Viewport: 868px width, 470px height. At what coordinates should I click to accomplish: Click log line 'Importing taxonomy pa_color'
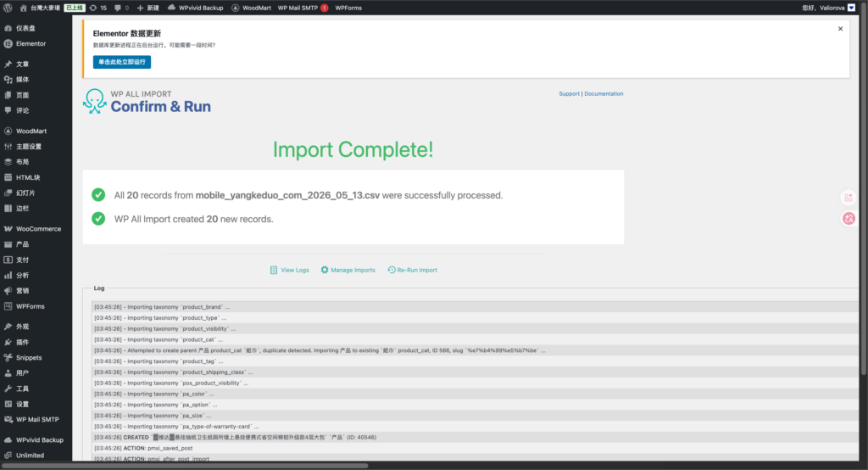(475, 394)
